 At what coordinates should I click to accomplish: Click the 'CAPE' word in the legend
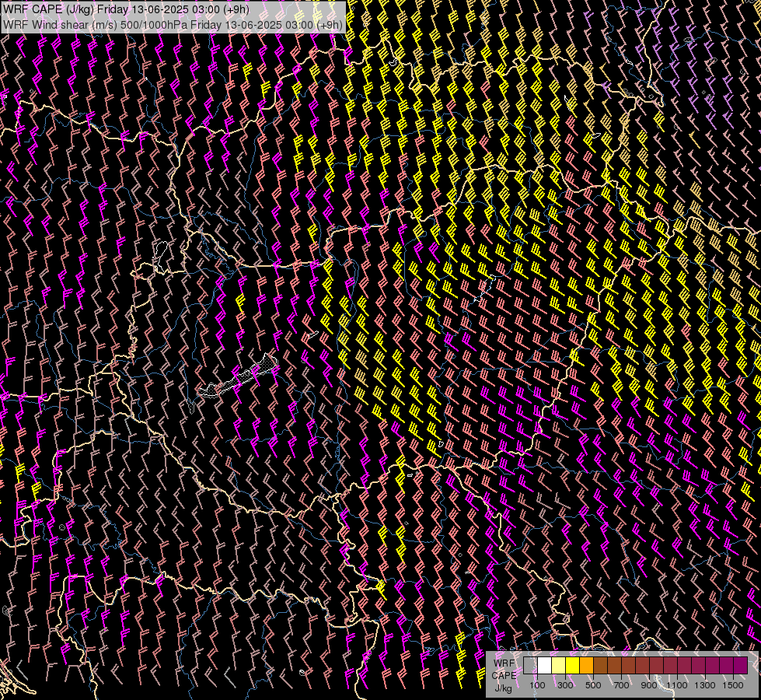tap(504, 676)
